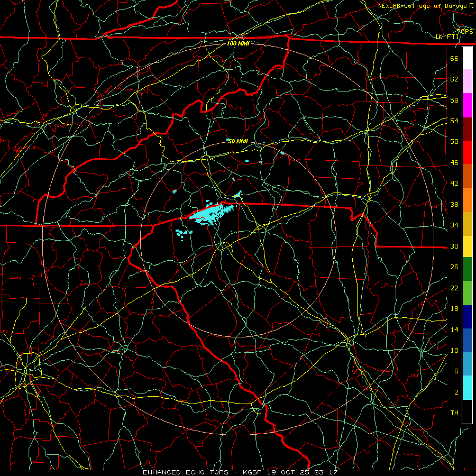Select the 34 scale label
This screenshot has width=476, height=476.
(454, 225)
